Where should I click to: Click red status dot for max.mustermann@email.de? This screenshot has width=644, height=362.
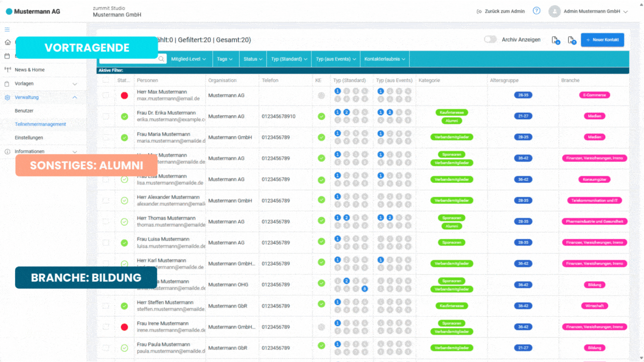click(124, 96)
